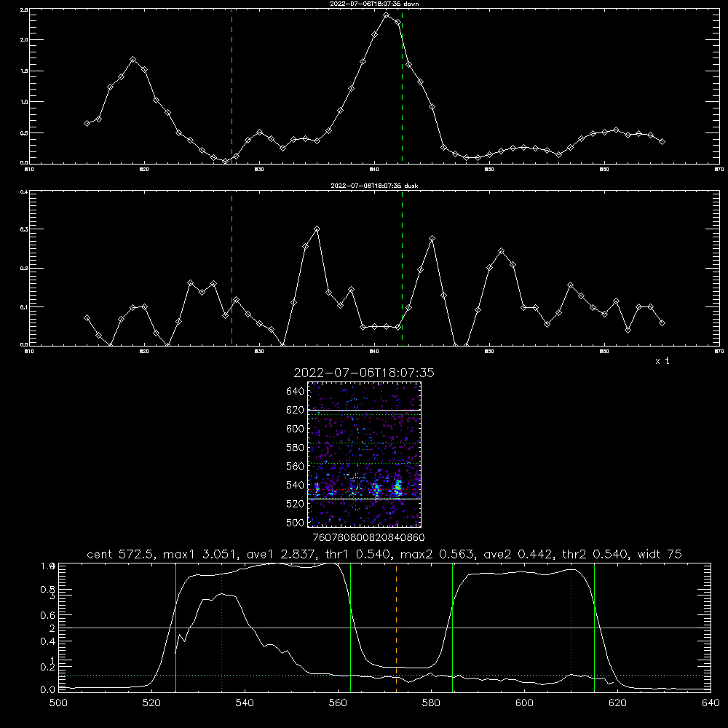728x728 pixels.
Task: Select the heatmap y-axis label '620'
Action: [x=296, y=410]
